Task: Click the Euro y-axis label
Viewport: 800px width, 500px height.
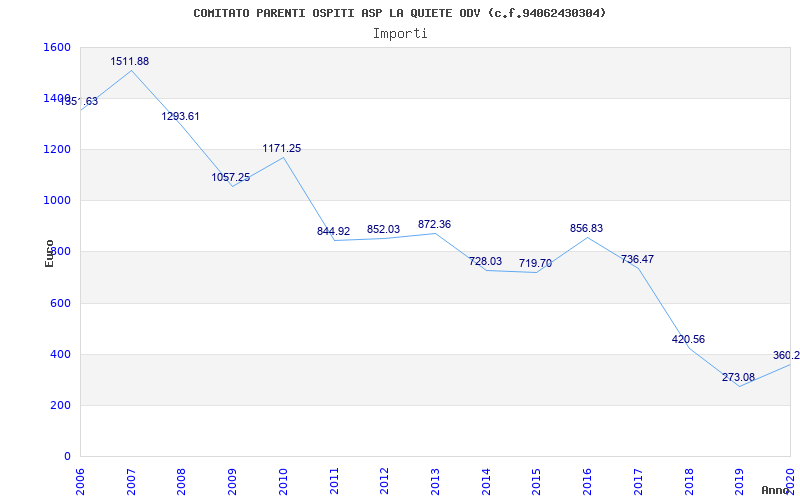Action: click(49, 254)
